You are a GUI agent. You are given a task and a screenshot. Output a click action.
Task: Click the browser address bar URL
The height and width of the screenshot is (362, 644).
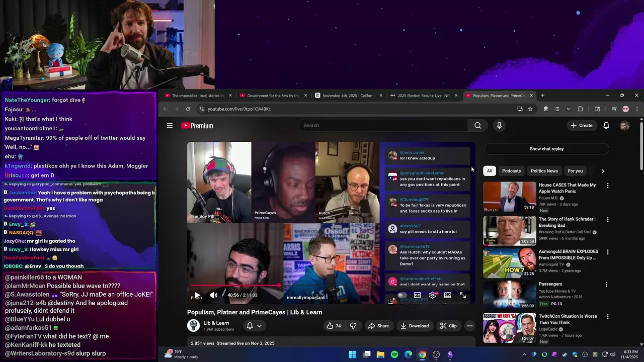pyautogui.click(x=239, y=109)
